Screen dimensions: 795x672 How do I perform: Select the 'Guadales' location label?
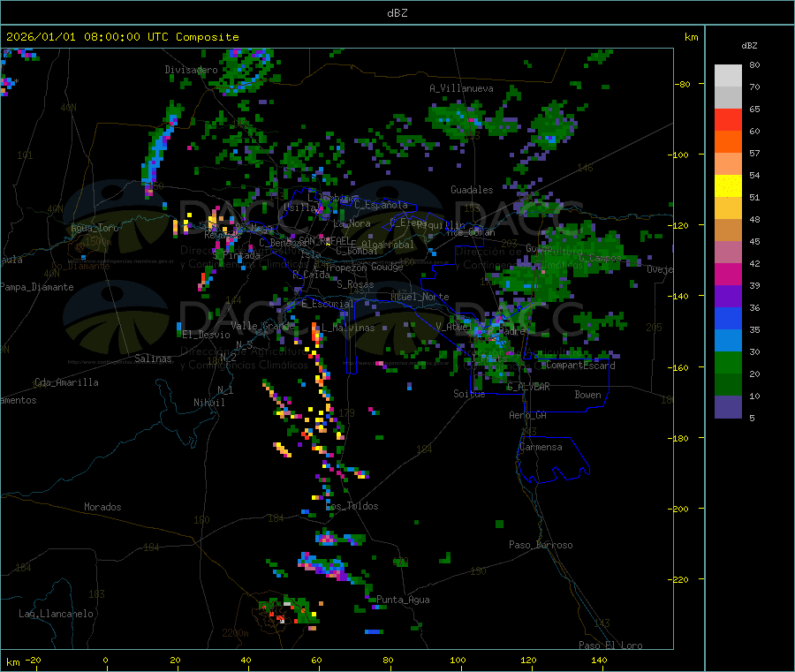(472, 190)
